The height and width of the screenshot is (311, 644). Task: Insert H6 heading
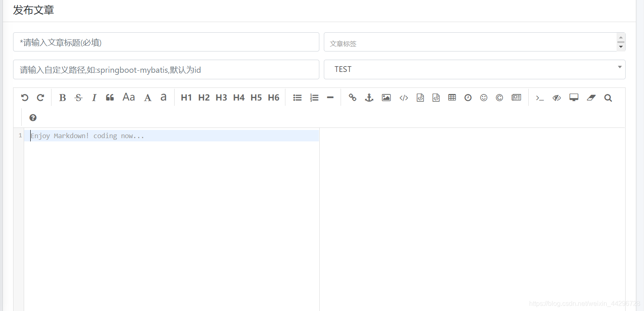pyautogui.click(x=274, y=98)
